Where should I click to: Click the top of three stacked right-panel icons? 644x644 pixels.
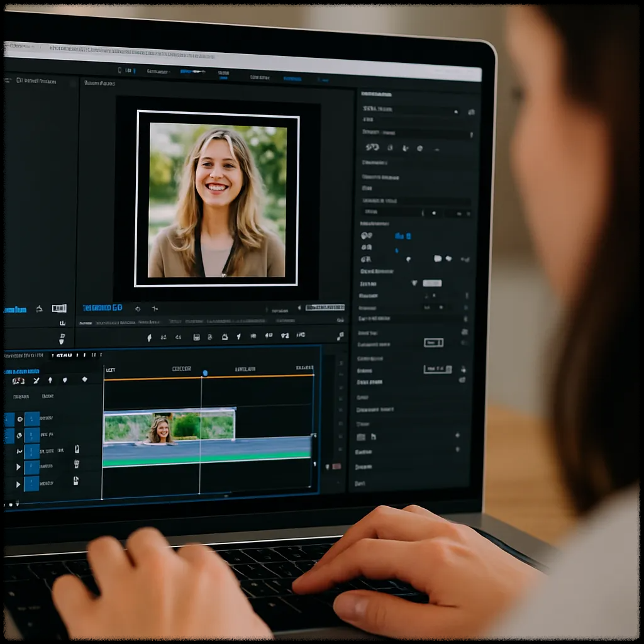click(367, 235)
